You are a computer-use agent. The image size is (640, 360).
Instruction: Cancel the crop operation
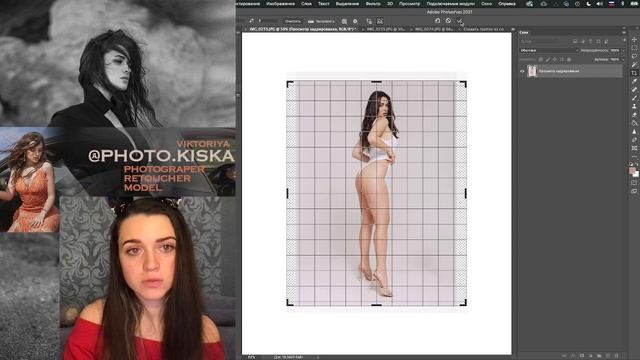pyautogui.click(x=448, y=20)
